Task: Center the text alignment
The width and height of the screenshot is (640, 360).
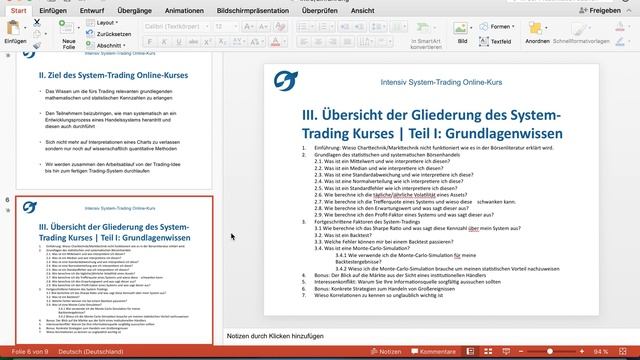Action: (x=318, y=42)
